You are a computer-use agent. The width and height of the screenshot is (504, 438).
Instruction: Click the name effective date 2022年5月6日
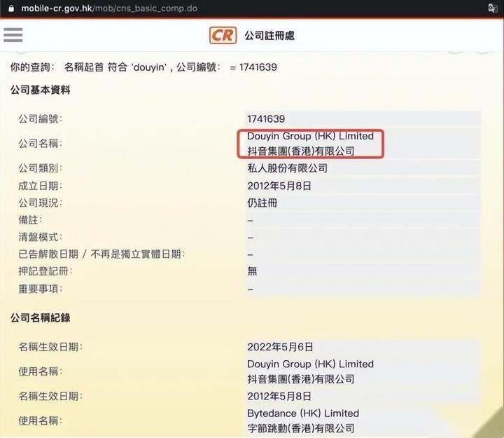(280, 347)
